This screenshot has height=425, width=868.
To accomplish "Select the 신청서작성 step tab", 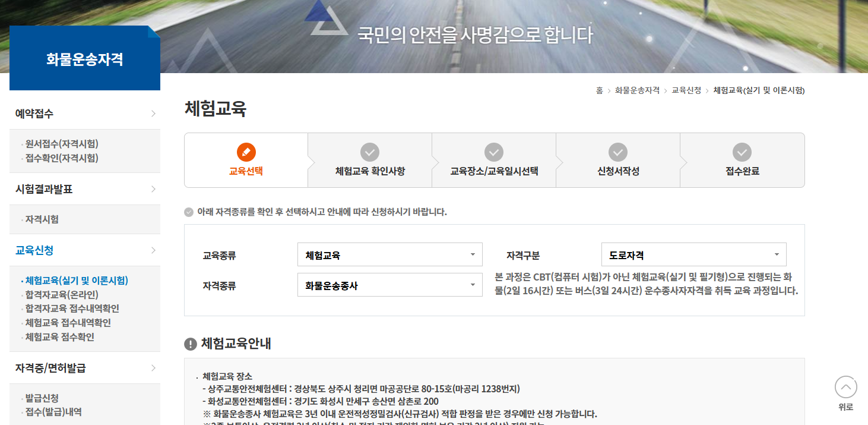I will click(x=618, y=160).
